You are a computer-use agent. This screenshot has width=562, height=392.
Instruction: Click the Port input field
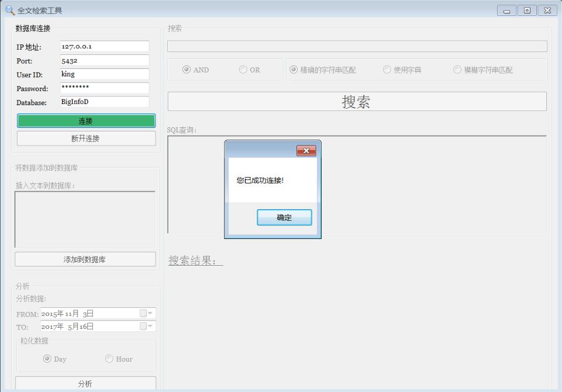tap(104, 60)
